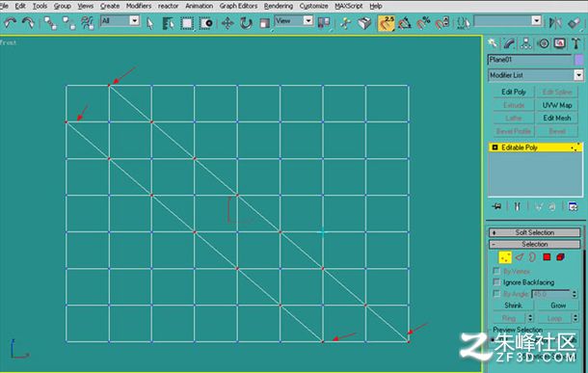Viewport: 588px width, 373px height.
Task: Click the Undo arrow icon
Action: point(11,23)
